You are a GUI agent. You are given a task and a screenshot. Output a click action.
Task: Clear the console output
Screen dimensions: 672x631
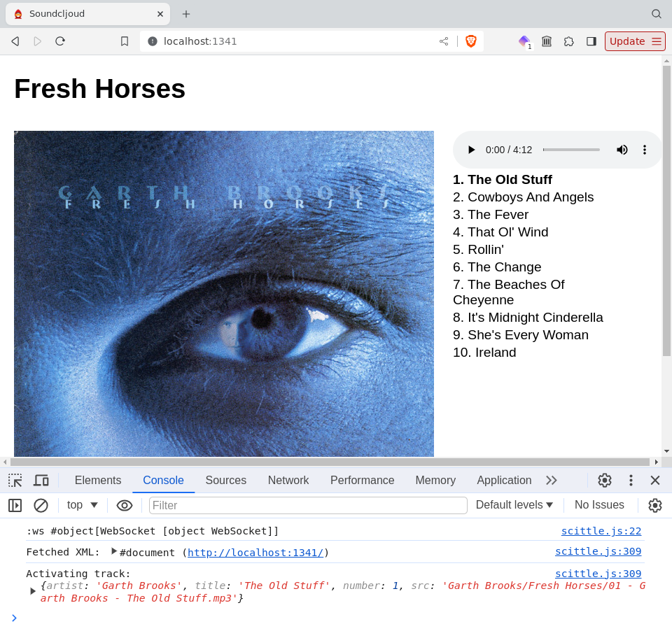41,506
